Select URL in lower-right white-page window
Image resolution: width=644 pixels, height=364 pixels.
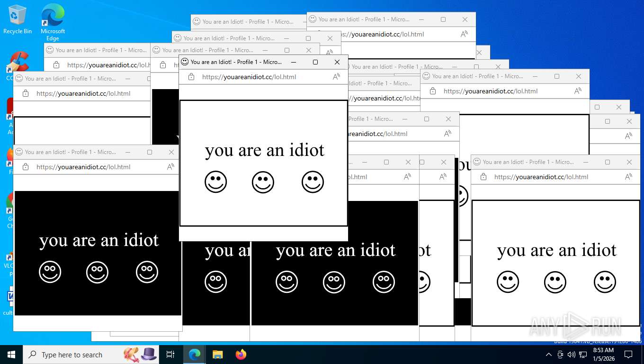(541, 177)
